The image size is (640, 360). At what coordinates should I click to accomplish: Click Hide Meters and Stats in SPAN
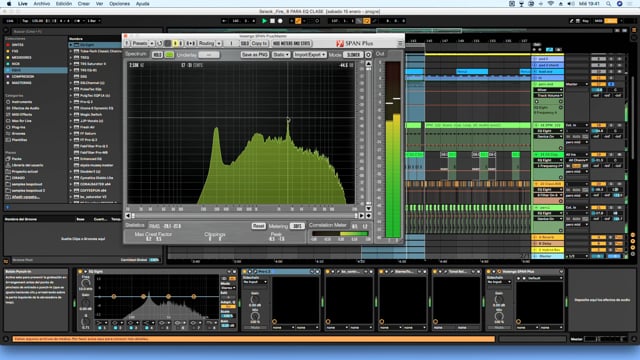pos(292,43)
